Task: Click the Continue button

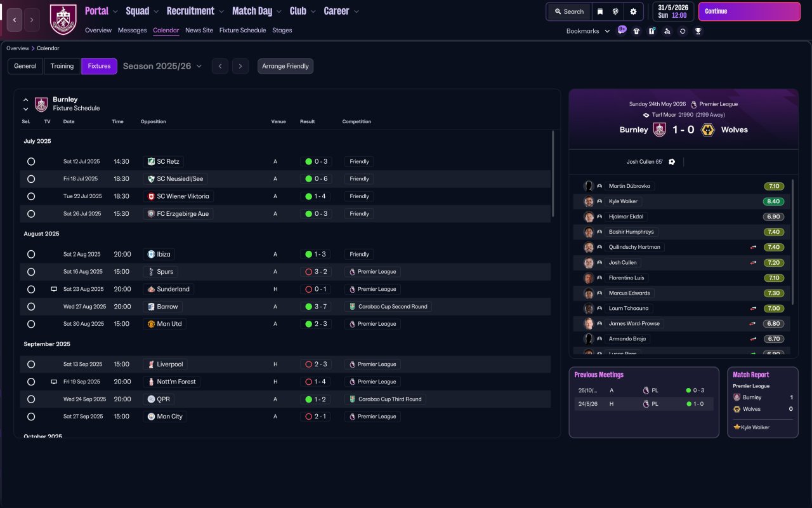Action: pos(749,11)
